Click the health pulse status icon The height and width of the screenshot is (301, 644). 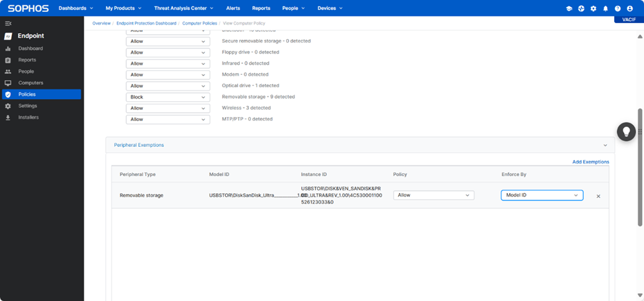[581, 9]
